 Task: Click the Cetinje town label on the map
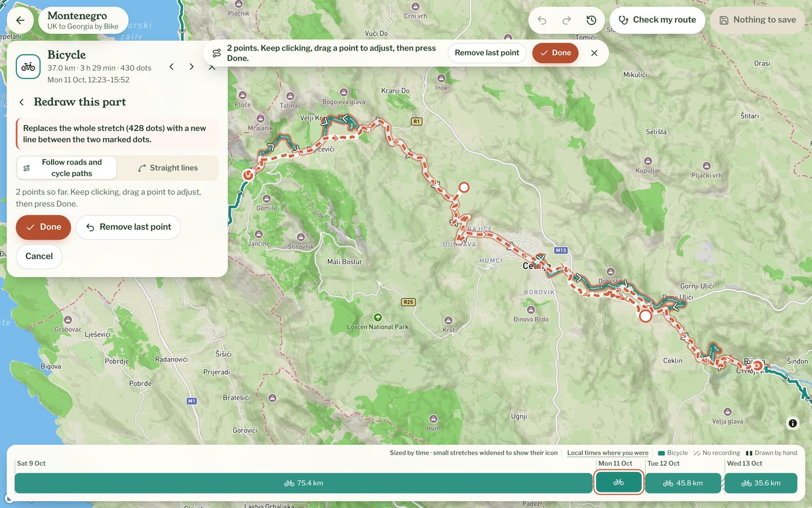pyautogui.click(x=536, y=266)
